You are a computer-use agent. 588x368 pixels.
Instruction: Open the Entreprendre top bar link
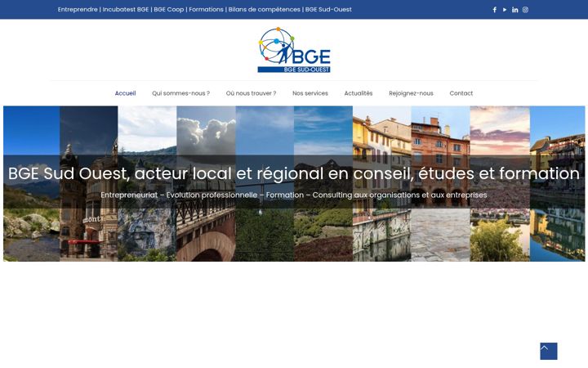[x=78, y=9]
